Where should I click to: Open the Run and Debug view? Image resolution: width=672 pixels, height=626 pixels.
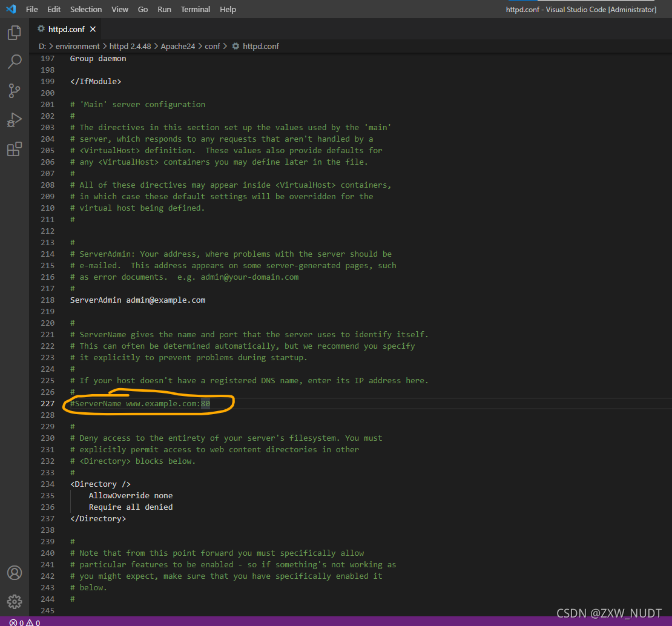coord(14,120)
